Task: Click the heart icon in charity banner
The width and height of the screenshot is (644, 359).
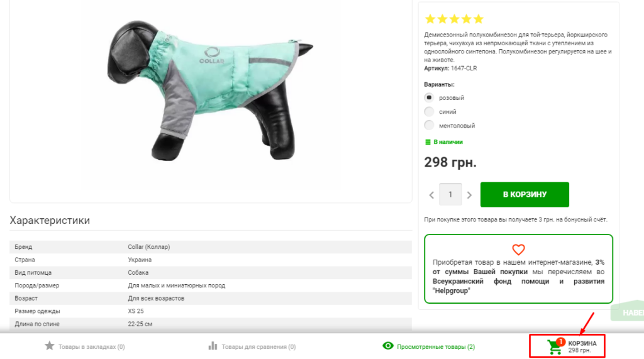Action: [x=518, y=250]
